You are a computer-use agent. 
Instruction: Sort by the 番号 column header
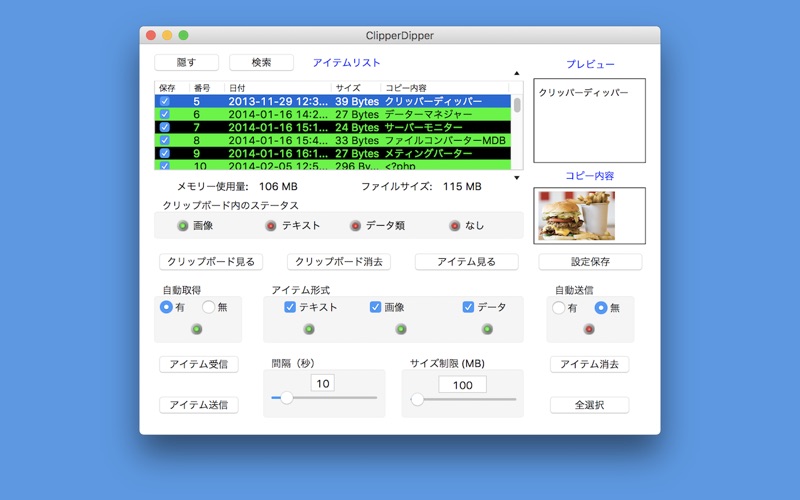207,88
